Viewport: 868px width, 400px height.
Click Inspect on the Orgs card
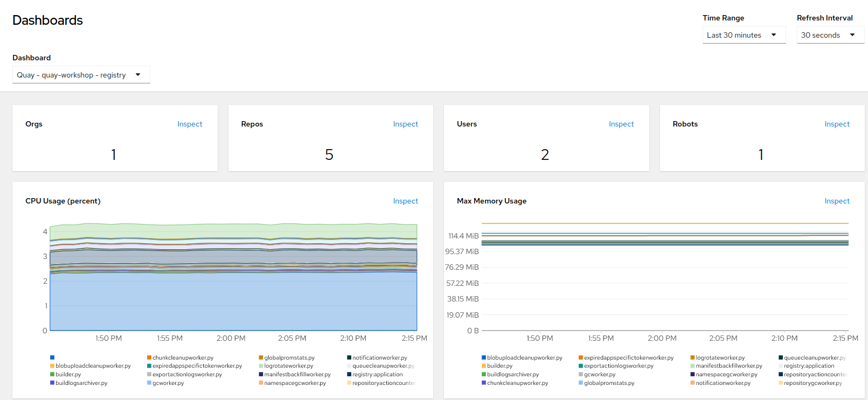tap(190, 124)
